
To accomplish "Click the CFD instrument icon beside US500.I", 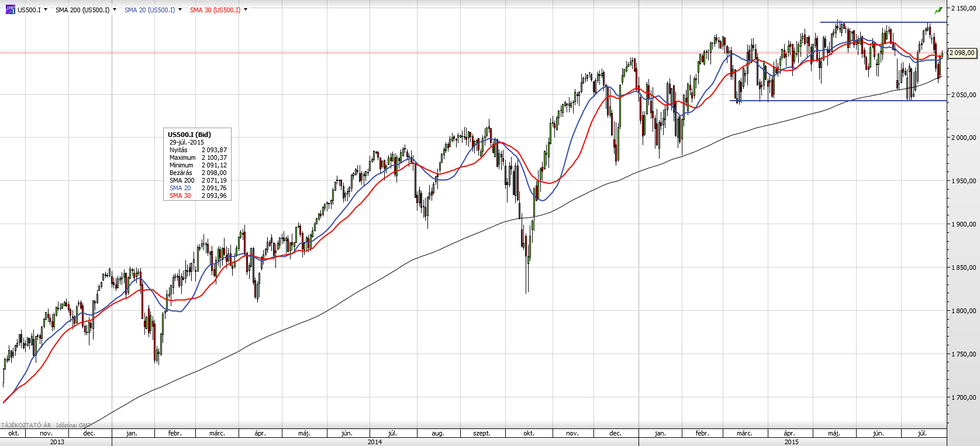I will point(10,9).
